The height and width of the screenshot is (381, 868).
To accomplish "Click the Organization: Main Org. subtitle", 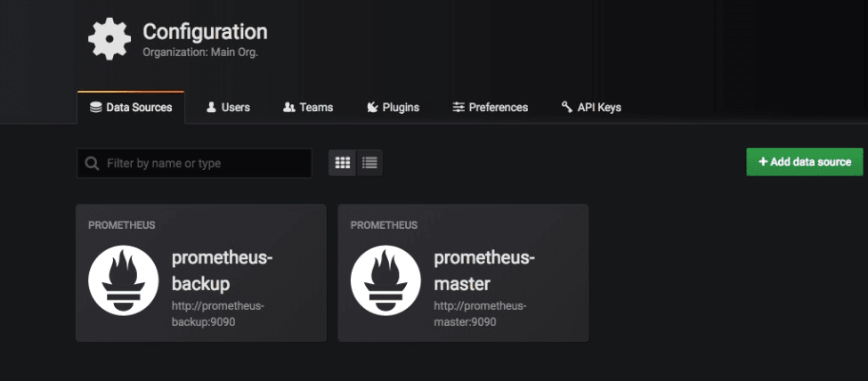I will click(200, 53).
